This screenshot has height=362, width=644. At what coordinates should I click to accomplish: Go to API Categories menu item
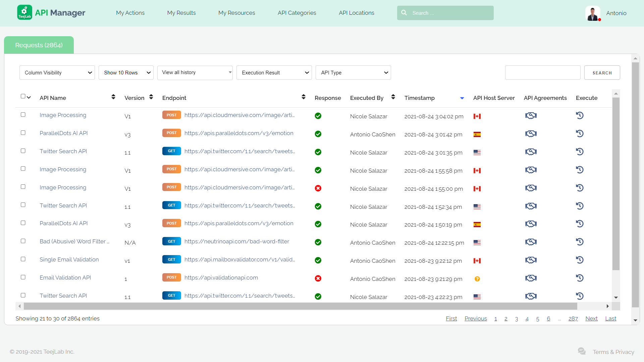(x=297, y=13)
